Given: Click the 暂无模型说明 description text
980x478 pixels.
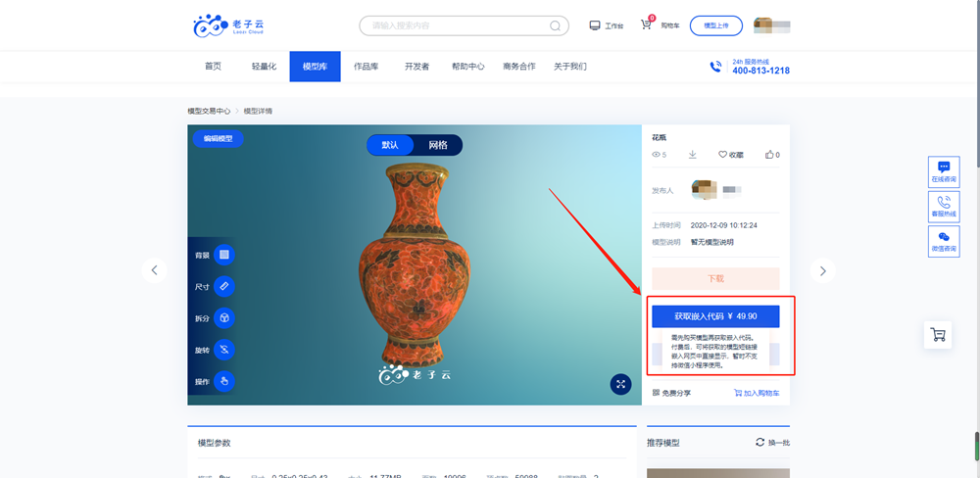Looking at the screenshot, I should [711, 242].
